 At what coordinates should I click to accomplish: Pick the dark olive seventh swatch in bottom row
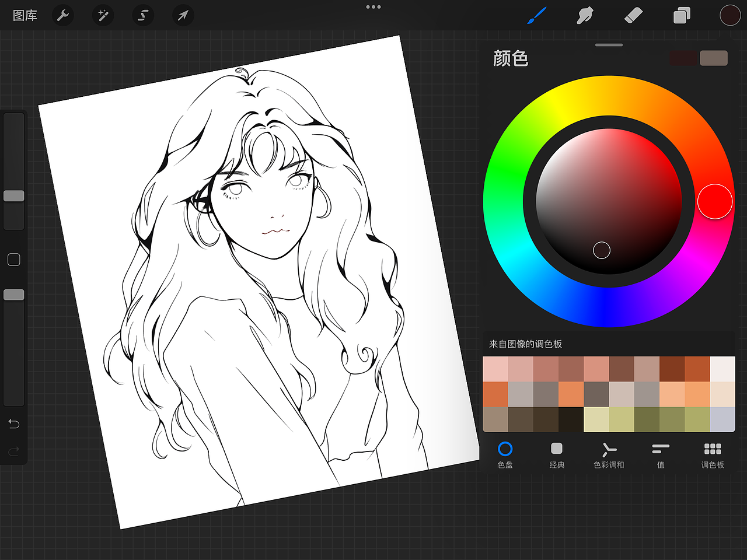647,419
